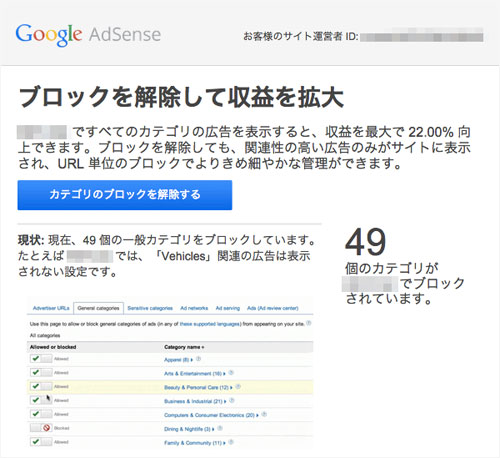Unblock the Dining & Nightlife category switch
This screenshot has height=458, width=500.
(x=41, y=428)
